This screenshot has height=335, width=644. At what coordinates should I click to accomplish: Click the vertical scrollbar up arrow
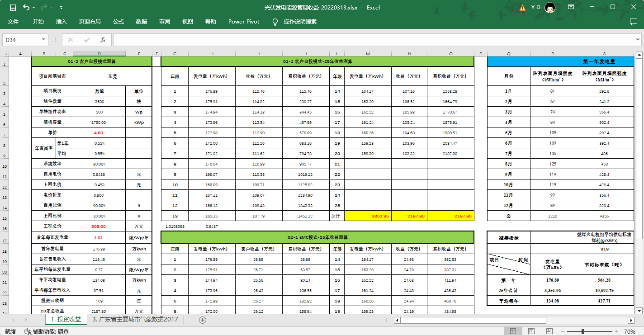(639, 55)
